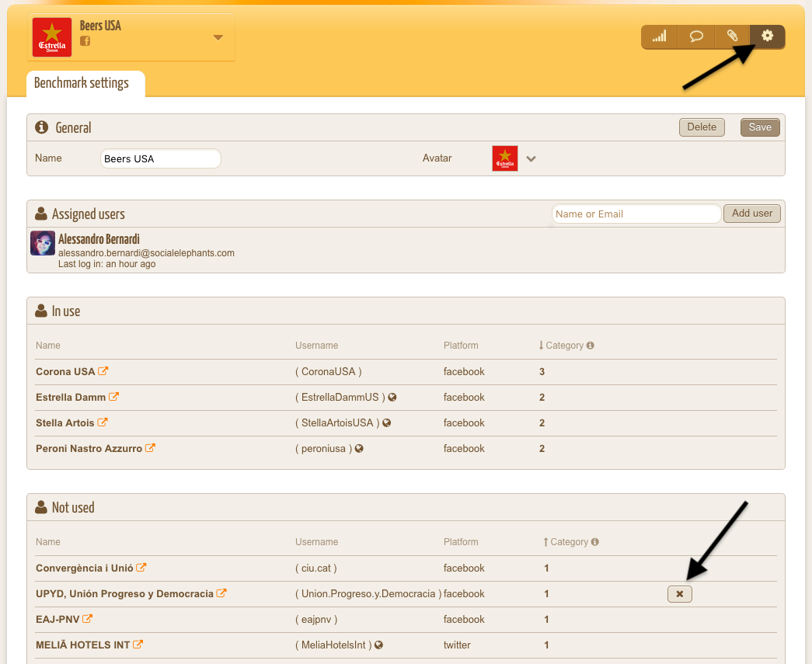This screenshot has height=664, width=812.
Task: Click Alessandro Bernardi's email address
Action: [x=146, y=253]
